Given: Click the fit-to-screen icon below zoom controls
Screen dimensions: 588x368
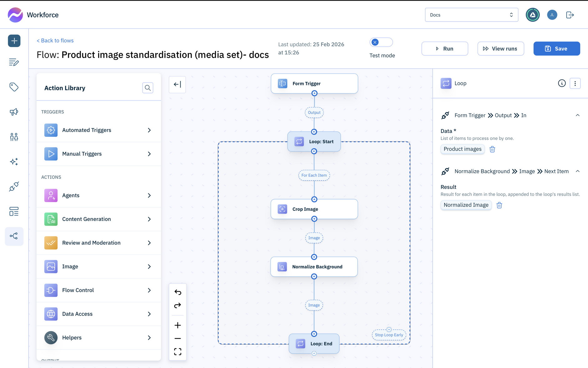Looking at the screenshot, I should pos(178,351).
